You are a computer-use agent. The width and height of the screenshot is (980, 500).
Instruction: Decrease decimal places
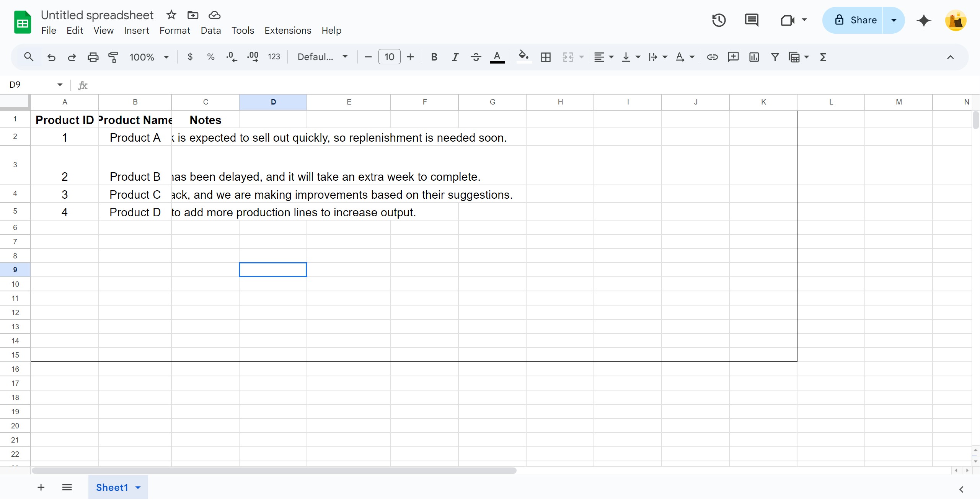(232, 57)
